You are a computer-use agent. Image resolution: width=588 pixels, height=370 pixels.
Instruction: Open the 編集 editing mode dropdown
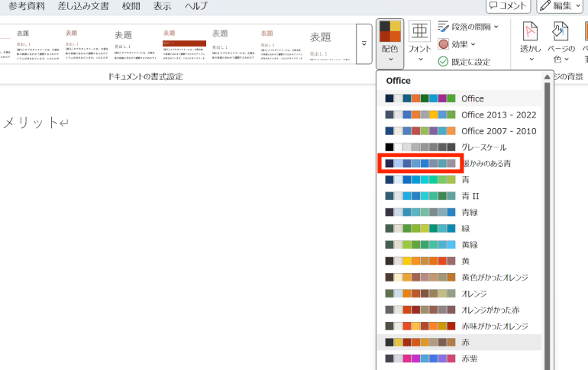pyautogui.click(x=561, y=5)
